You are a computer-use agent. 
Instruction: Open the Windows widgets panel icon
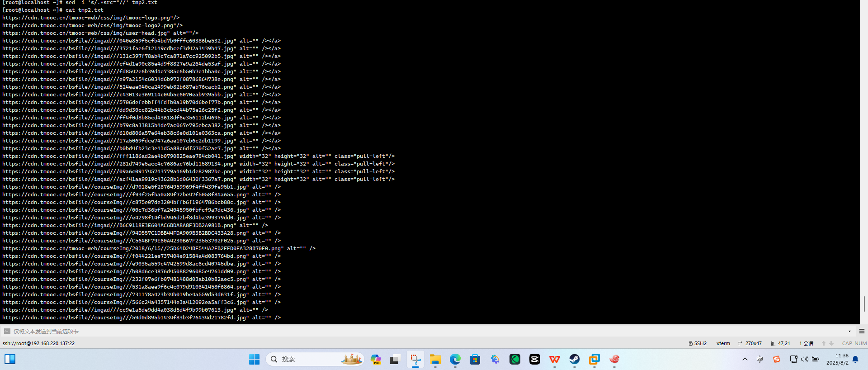coord(10,359)
